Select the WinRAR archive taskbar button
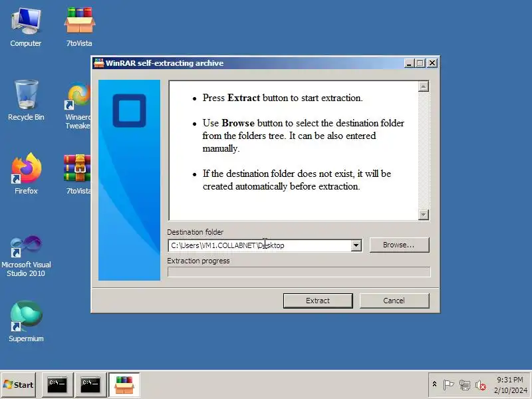The image size is (532, 399). click(124, 385)
